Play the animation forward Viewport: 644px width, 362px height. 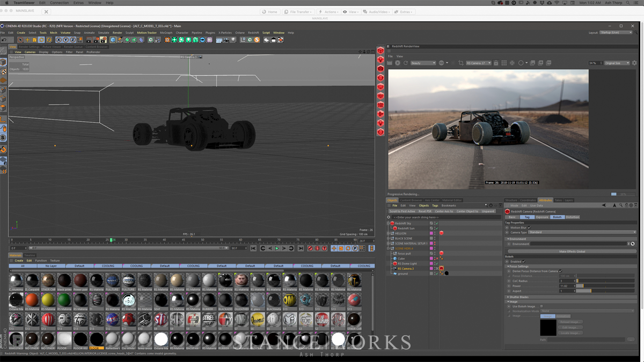coord(277,248)
